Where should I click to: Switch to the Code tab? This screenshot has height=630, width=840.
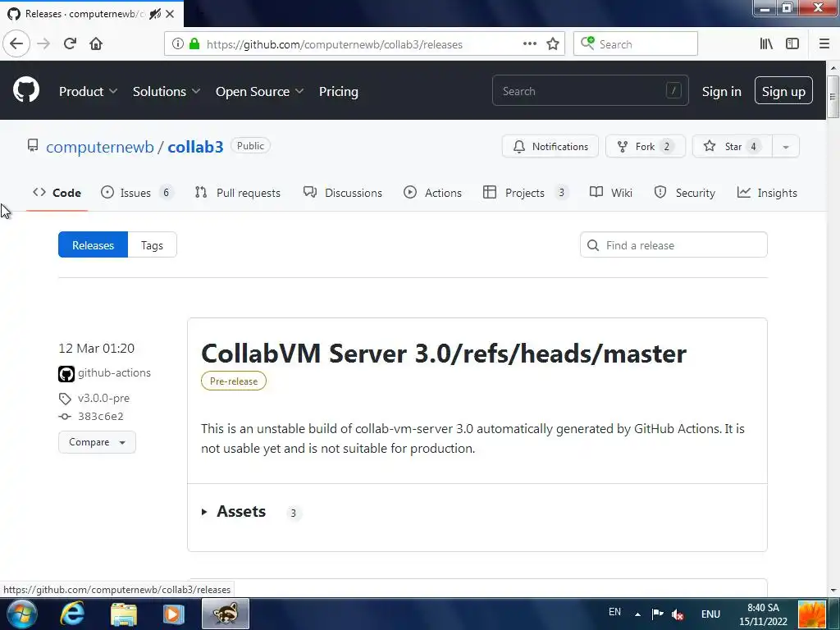tap(57, 193)
